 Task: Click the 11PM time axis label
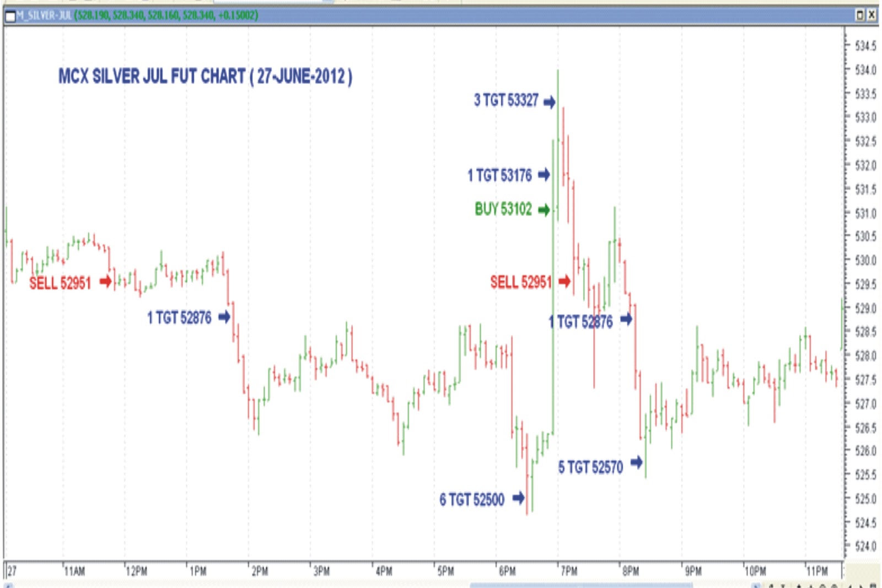click(x=818, y=571)
